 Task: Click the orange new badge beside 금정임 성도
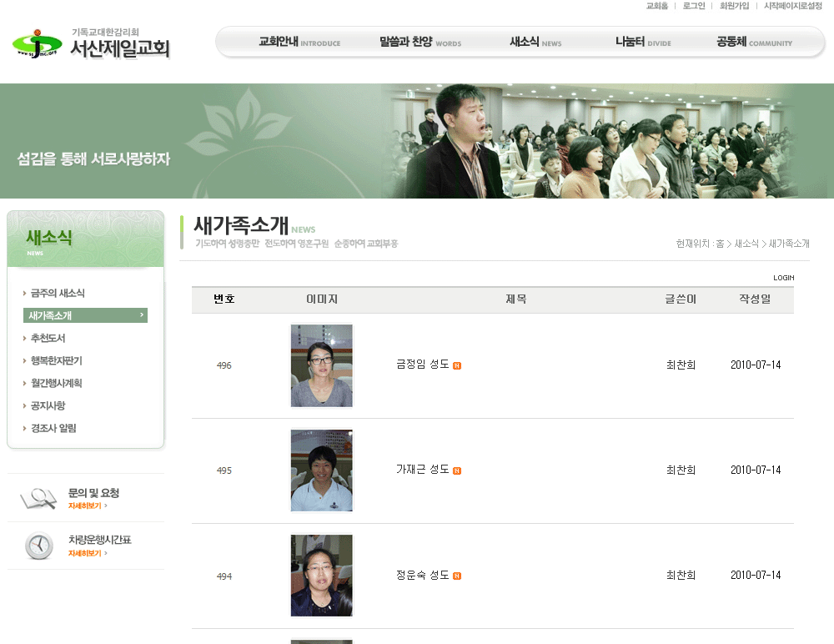click(x=457, y=365)
